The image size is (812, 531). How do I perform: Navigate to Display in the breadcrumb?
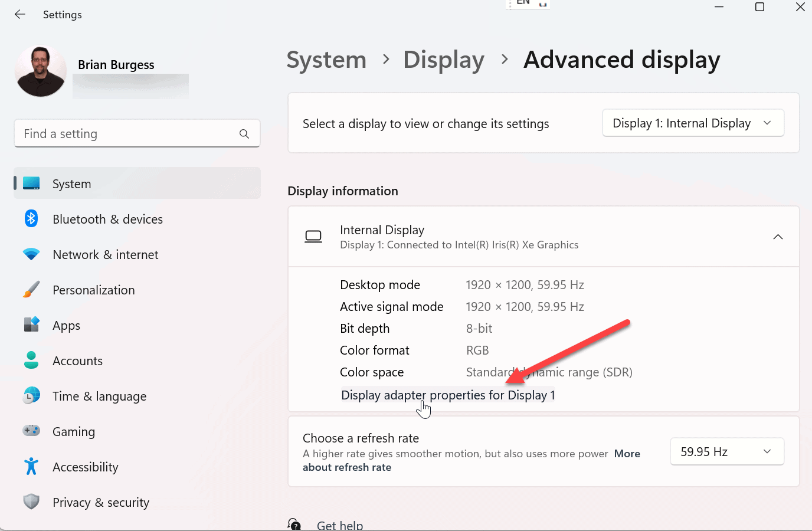[444, 60]
